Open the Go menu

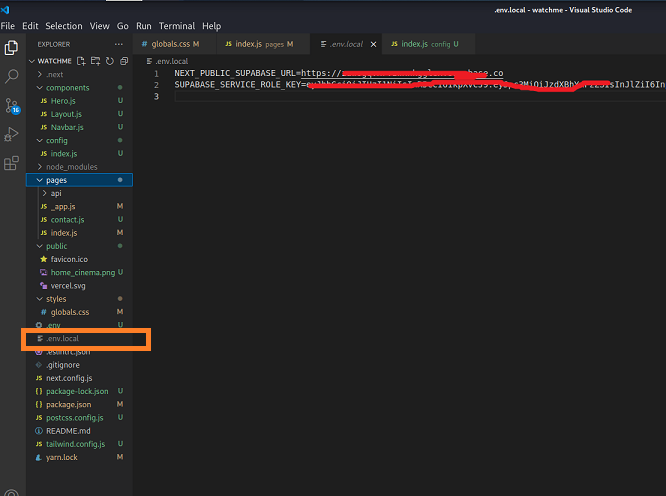pos(123,26)
